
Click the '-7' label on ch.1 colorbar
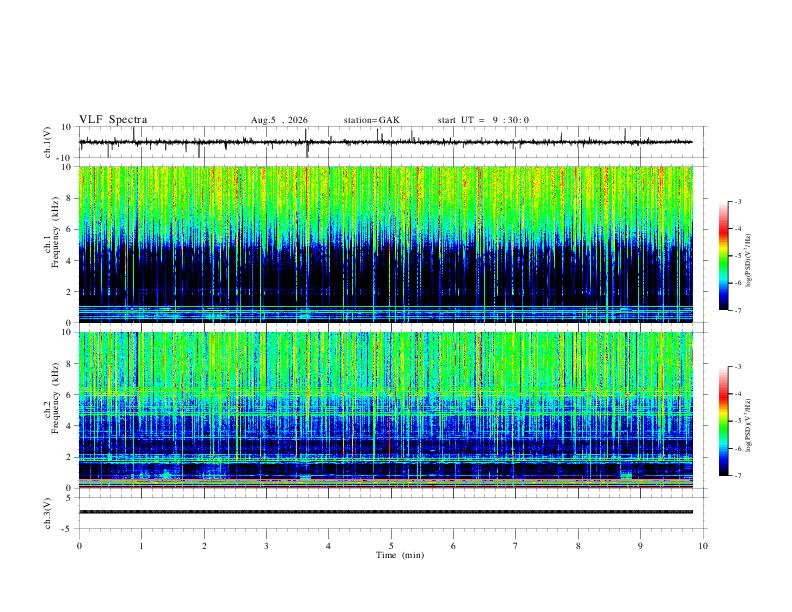[738, 311]
